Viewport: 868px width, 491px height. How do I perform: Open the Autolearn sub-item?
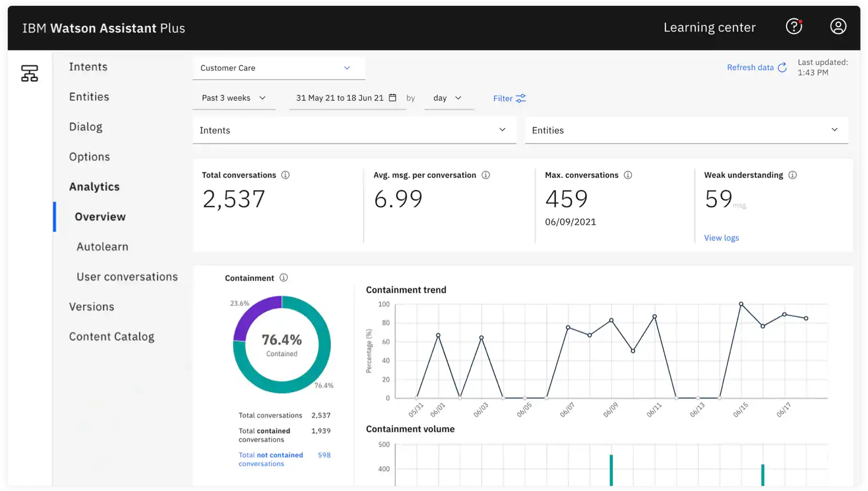click(x=102, y=247)
